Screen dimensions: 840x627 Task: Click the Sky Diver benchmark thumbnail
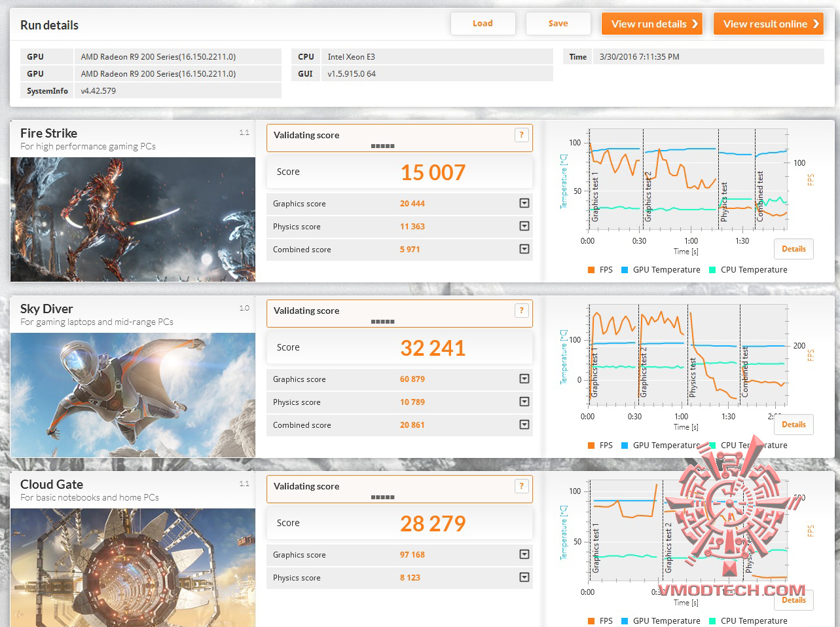point(133,395)
